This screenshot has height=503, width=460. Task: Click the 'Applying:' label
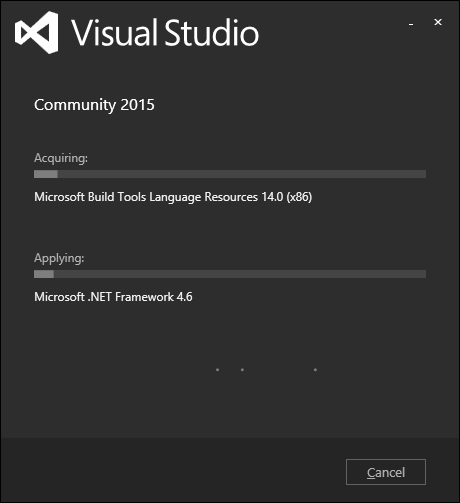click(x=59, y=258)
